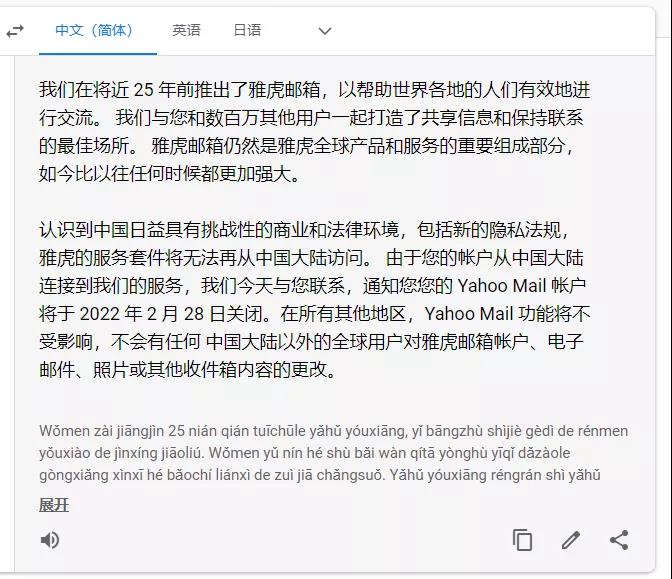The image size is (672, 579).
Task: Click the pinyin line starting Wǒmen zài jiāngjìn
Action: 333,431
